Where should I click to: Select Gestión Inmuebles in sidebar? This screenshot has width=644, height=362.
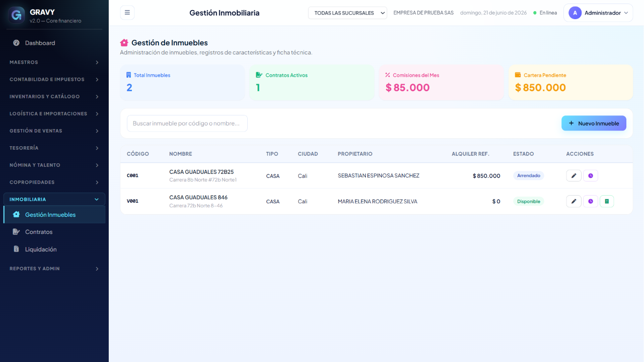pyautogui.click(x=54, y=215)
